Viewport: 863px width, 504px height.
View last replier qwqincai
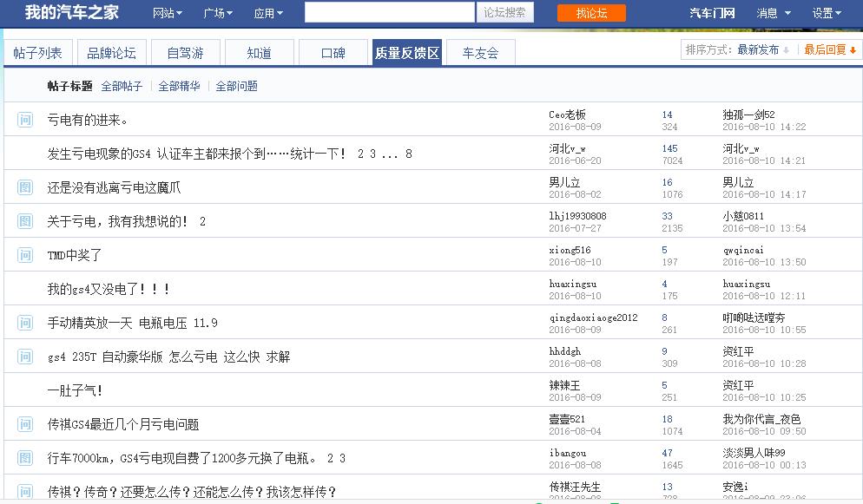[x=743, y=250]
